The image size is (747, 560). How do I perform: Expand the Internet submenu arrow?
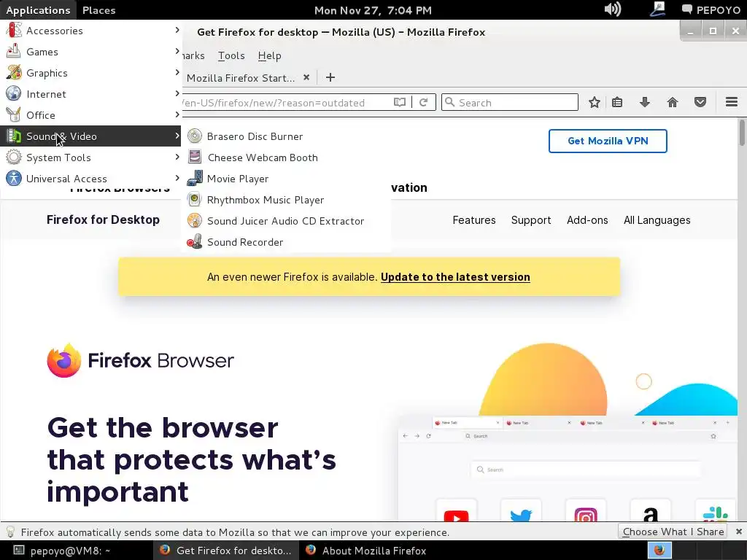tap(177, 93)
